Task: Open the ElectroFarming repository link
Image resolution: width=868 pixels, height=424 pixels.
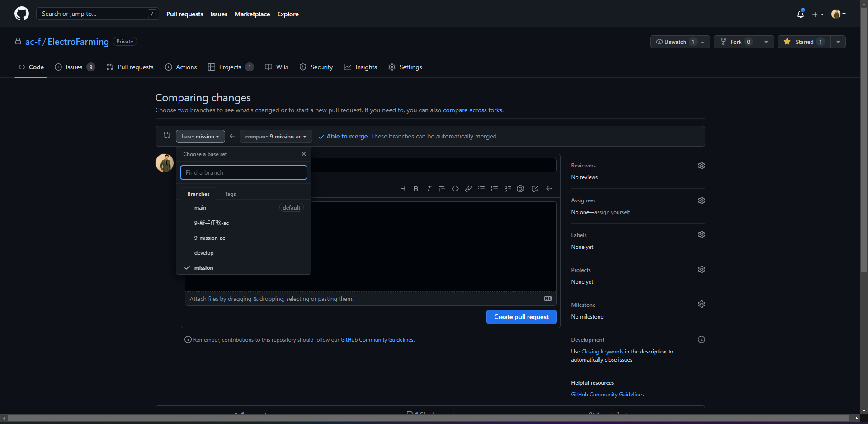Action: point(78,42)
